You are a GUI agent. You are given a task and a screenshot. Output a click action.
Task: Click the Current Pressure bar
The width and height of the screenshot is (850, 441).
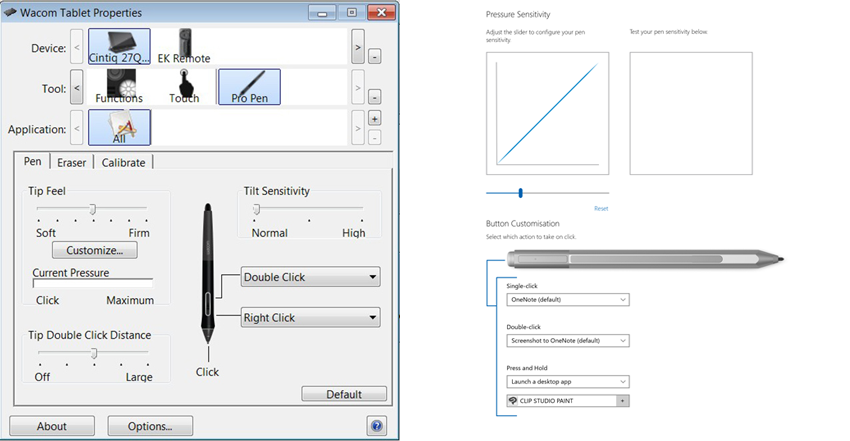pos(93,283)
